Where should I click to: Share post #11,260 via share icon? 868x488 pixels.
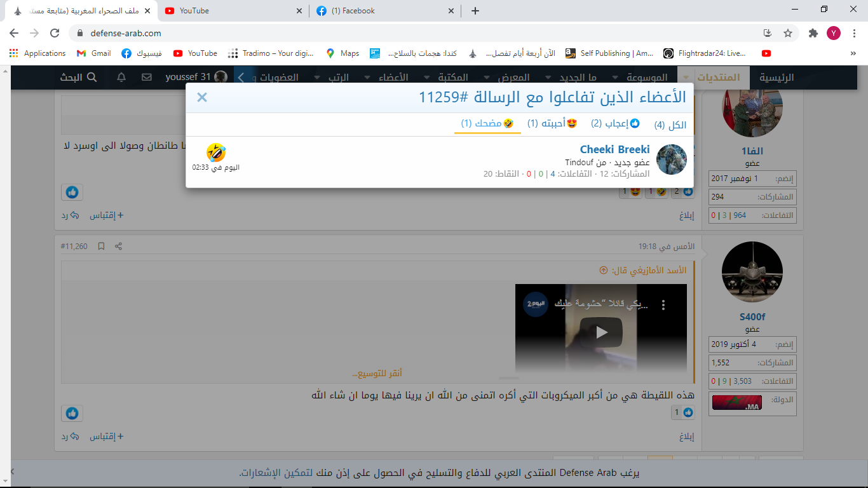(118, 246)
